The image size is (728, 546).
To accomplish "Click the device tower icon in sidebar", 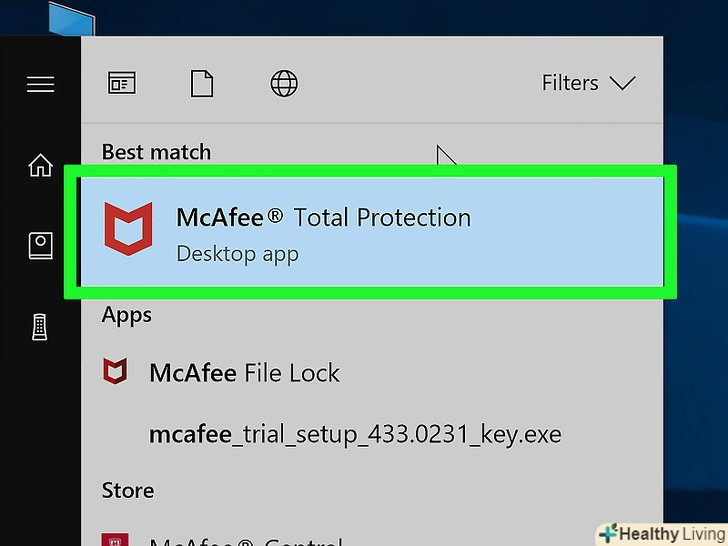I will tap(40, 326).
